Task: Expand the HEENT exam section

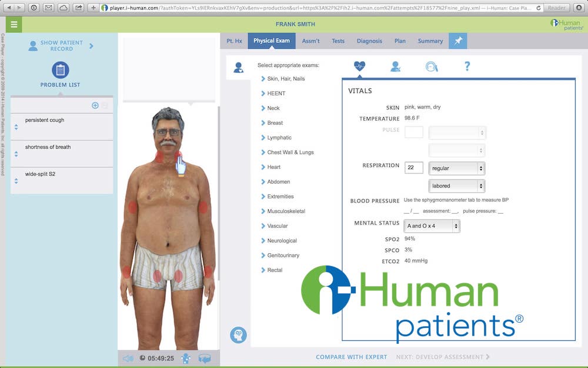Action: tap(273, 93)
